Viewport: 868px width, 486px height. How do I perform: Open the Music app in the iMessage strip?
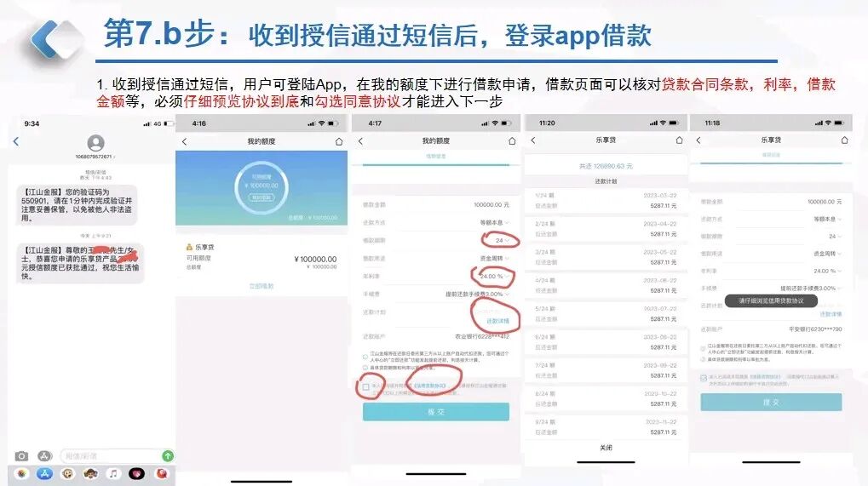[113, 473]
